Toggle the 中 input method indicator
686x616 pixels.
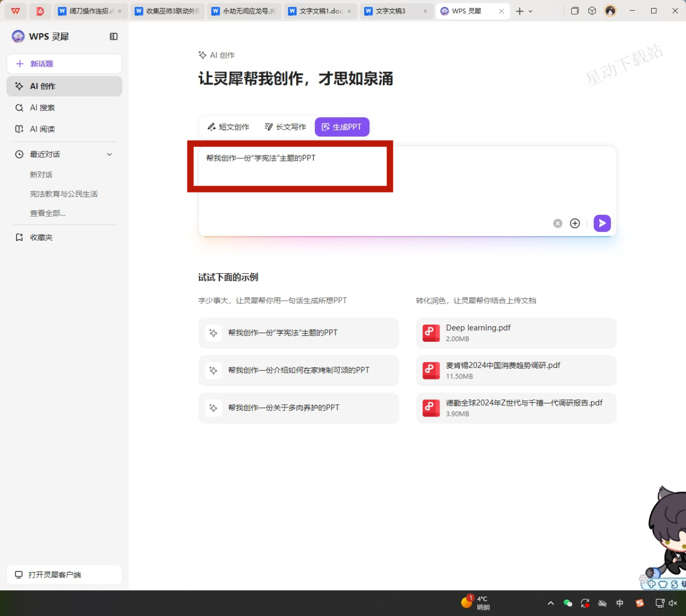[x=620, y=603]
